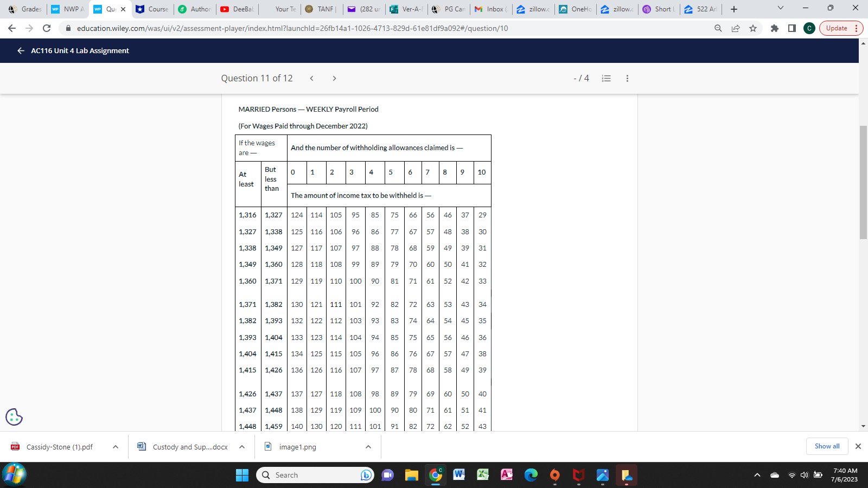
Task: Open the assessment more options menu
Action: pyautogui.click(x=627, y=78)
